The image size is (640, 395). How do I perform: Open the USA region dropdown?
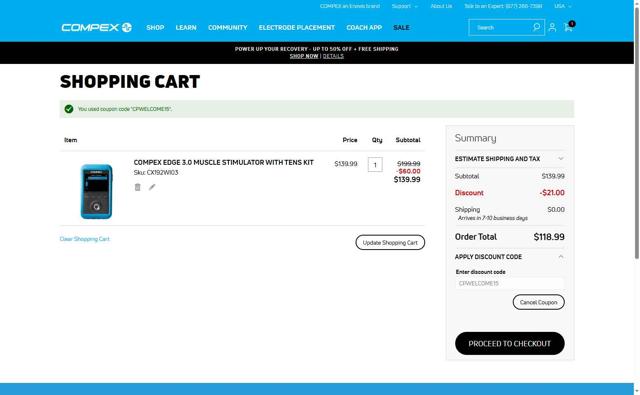pyautogui.click(x=562, y=6)
